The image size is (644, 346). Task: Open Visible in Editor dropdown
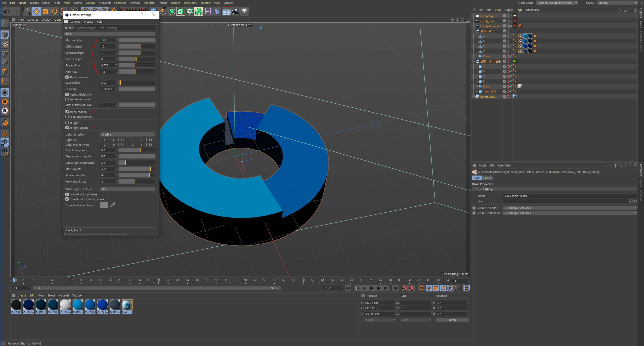(570, 208)
